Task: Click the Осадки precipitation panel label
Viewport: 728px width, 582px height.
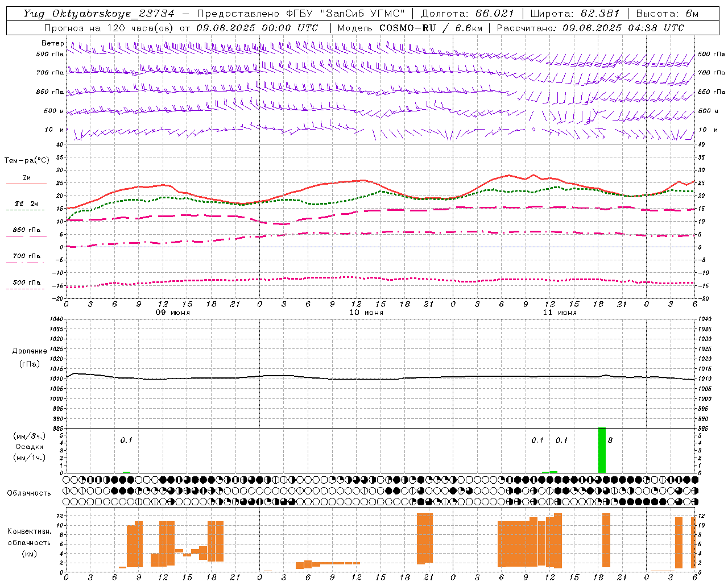Action: pyautogui.click(x=29, y=447)
